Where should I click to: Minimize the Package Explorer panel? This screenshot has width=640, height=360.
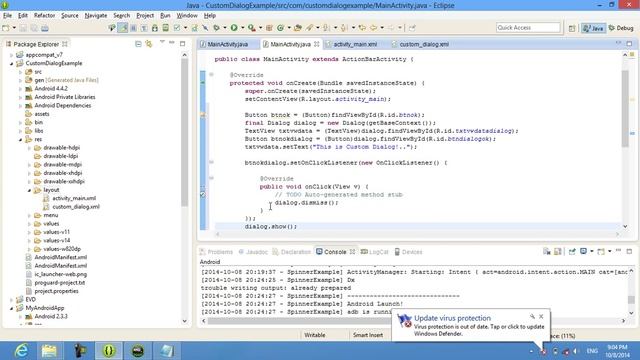click(x=172, y=43)
